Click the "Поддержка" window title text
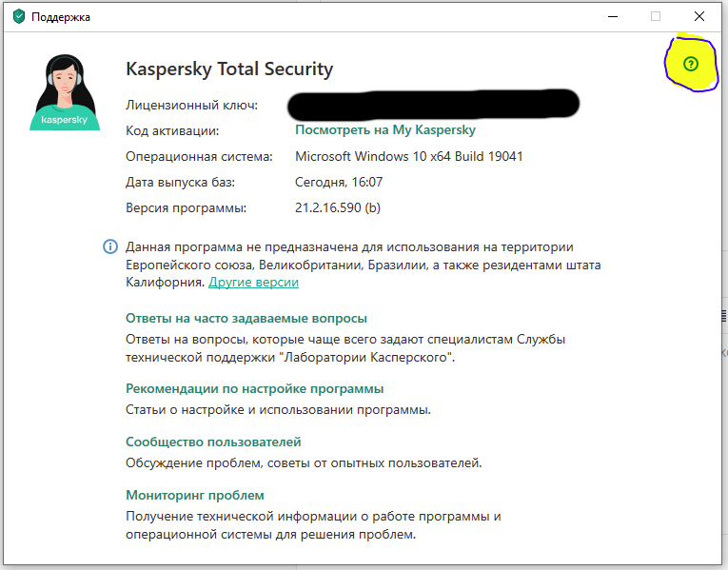 62,17
